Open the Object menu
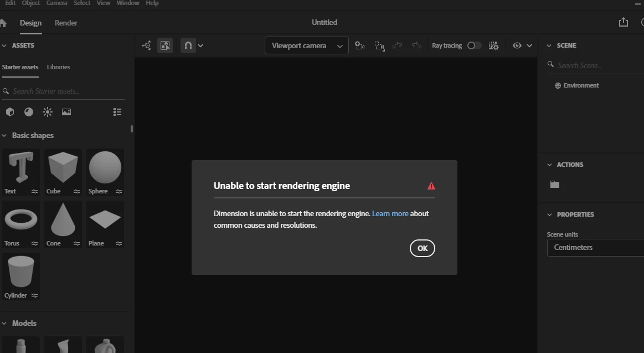 (x=31, y=3)
